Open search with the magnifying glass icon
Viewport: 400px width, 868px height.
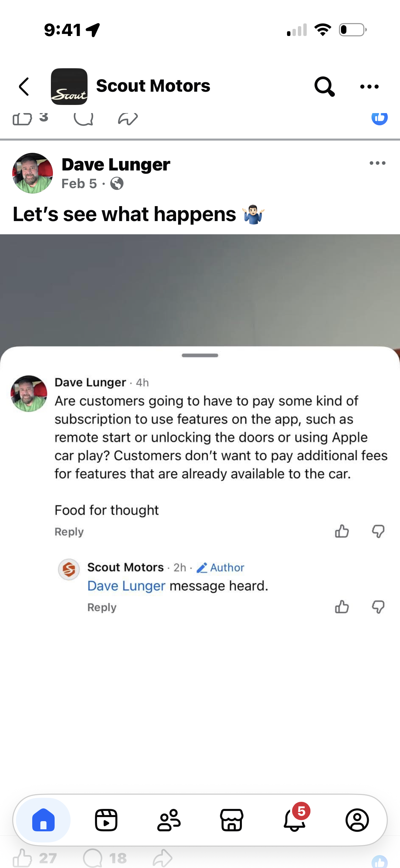pyautogui.click(x=324, y=87)
